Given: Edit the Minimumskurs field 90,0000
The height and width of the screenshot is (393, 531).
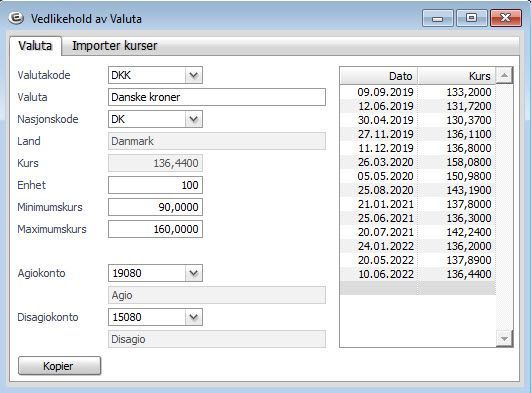Looking at the screenshot, I should click(155, 207).
